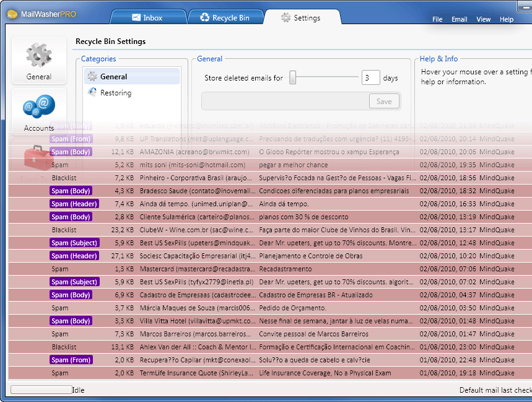Select the Restoring category arrow icon

coord(92,92)
